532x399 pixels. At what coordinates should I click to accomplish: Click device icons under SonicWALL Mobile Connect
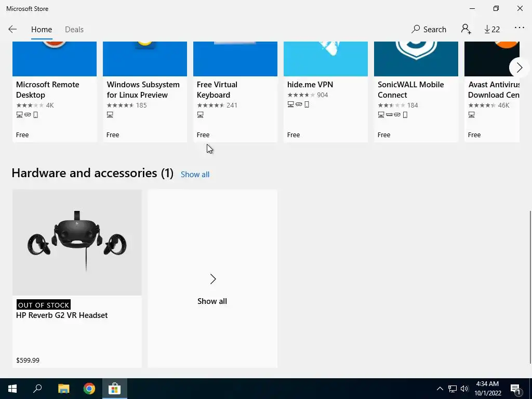tap(393, 115)
